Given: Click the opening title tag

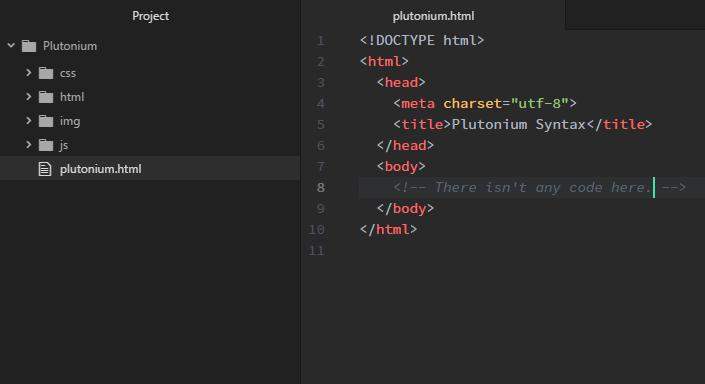Looking at the screenshot, I should click(x=422, y=125).
